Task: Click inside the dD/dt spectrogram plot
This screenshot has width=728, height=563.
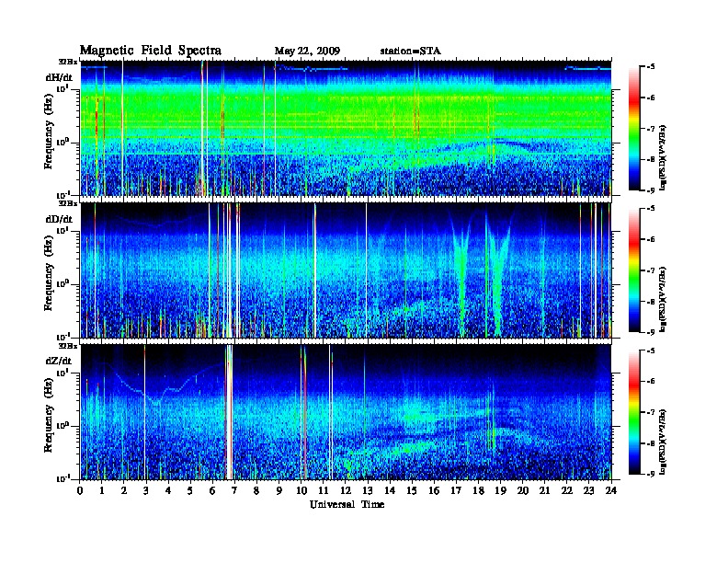Action: 346,270
